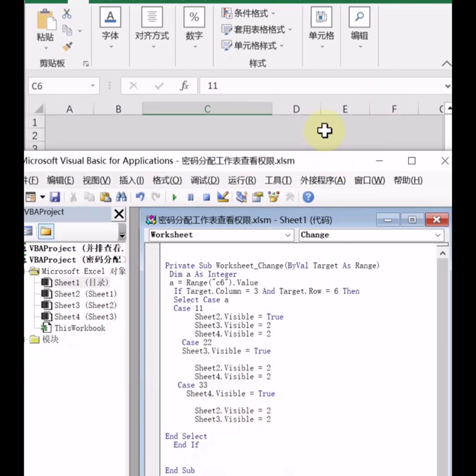Viewport: 476px width, 476px height.
Task: Open the 编辑(E) menu in VBA editor
Action: pyautogui.click(x=60, y=181)
